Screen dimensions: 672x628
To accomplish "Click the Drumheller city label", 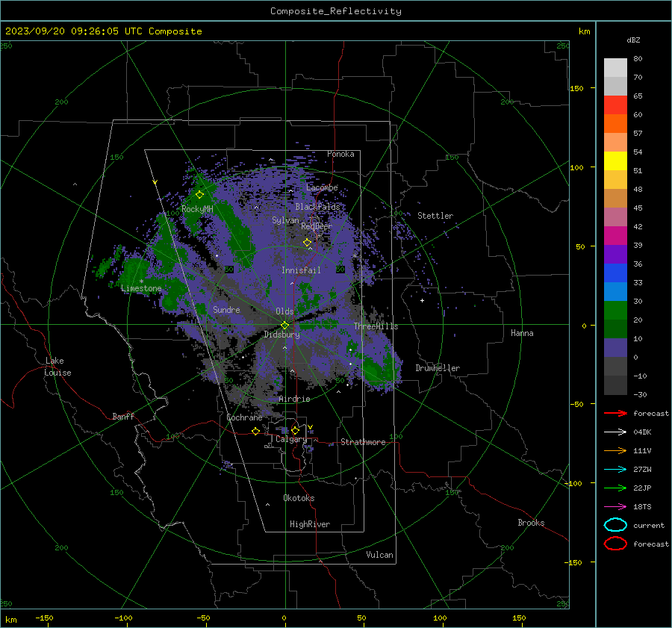I will click(438, 368).
